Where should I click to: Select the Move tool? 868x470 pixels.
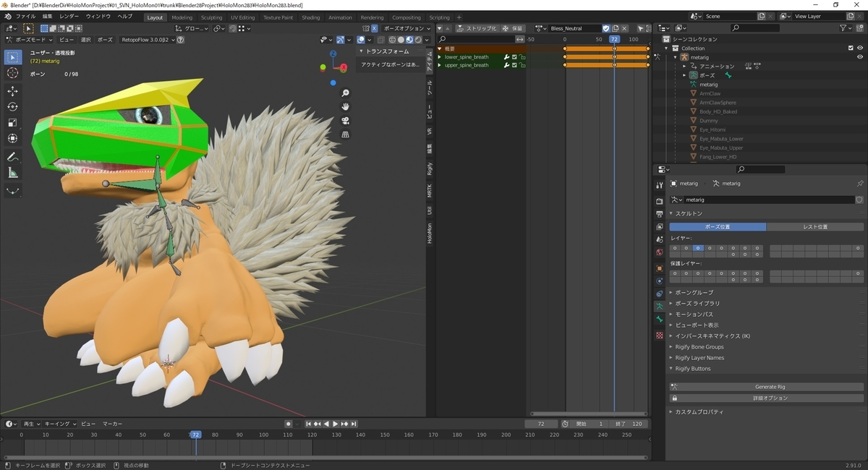(x=13, y=91)
